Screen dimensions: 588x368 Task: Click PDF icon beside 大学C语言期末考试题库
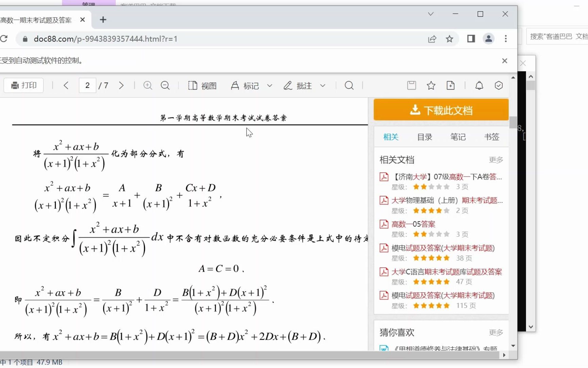pyautogui.click(x=384, y=272)
